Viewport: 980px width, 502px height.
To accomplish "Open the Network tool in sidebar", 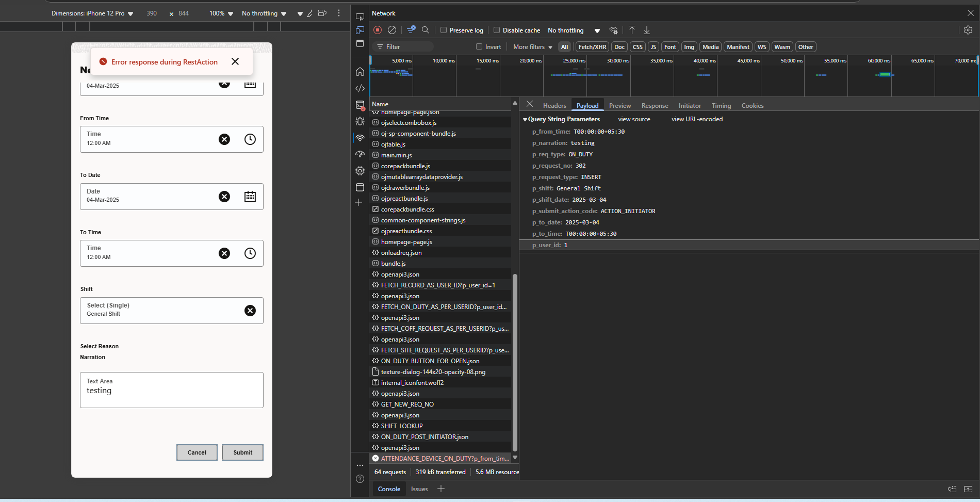I will click(x=360, y=138).
